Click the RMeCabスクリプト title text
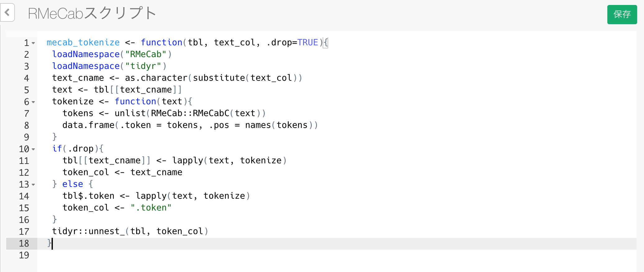Viewport: 644px width, 272px height. [92, 13]
